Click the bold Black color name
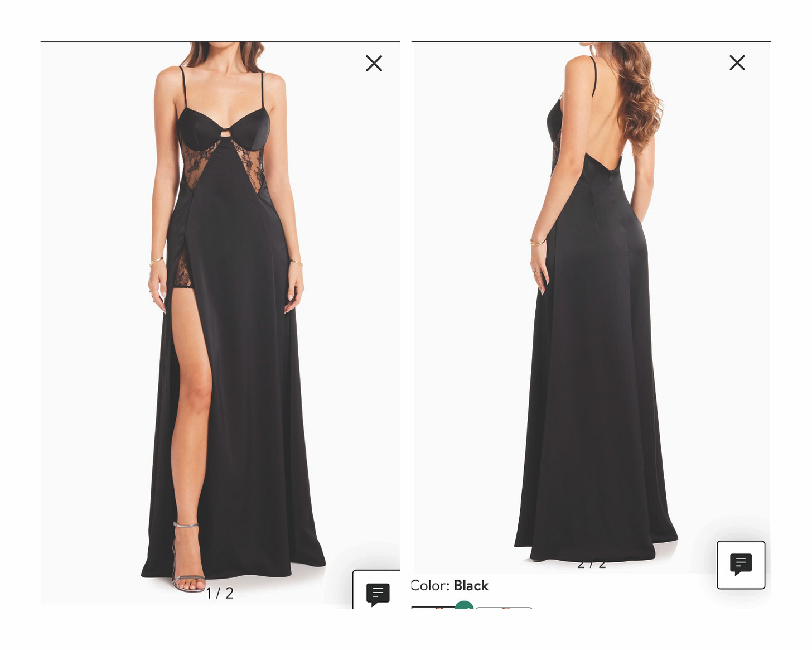The width and height of the screenshot is (812, 650). pos(471,585)
